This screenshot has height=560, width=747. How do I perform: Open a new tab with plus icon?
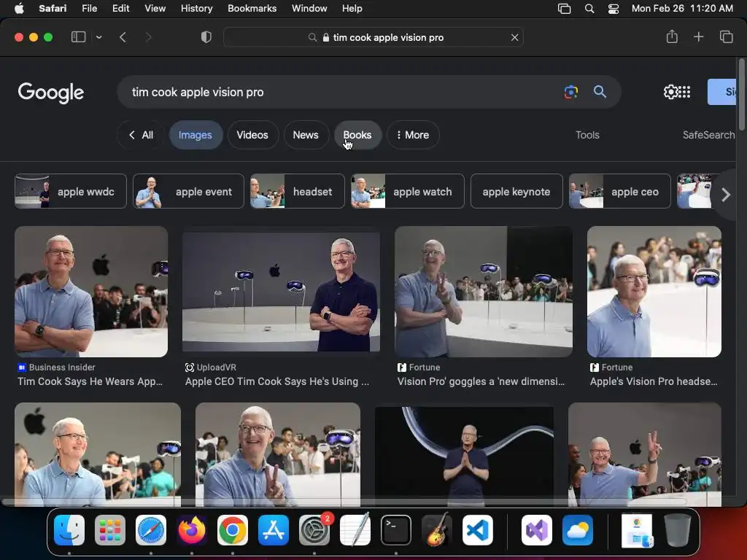[698, 36]
